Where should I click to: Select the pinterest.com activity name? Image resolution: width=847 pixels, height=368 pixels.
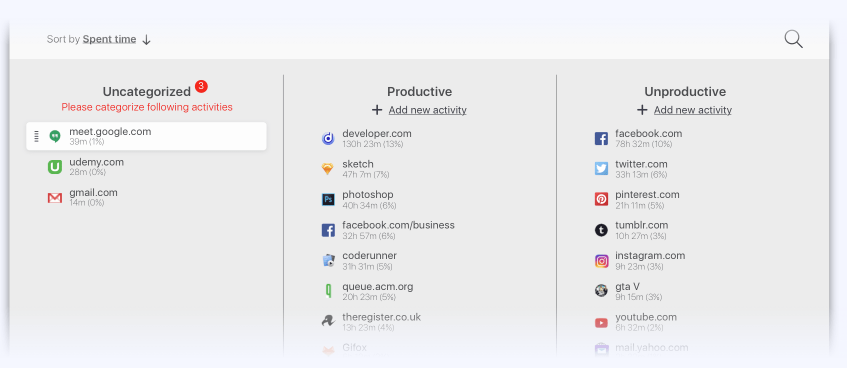click(647, 195)
